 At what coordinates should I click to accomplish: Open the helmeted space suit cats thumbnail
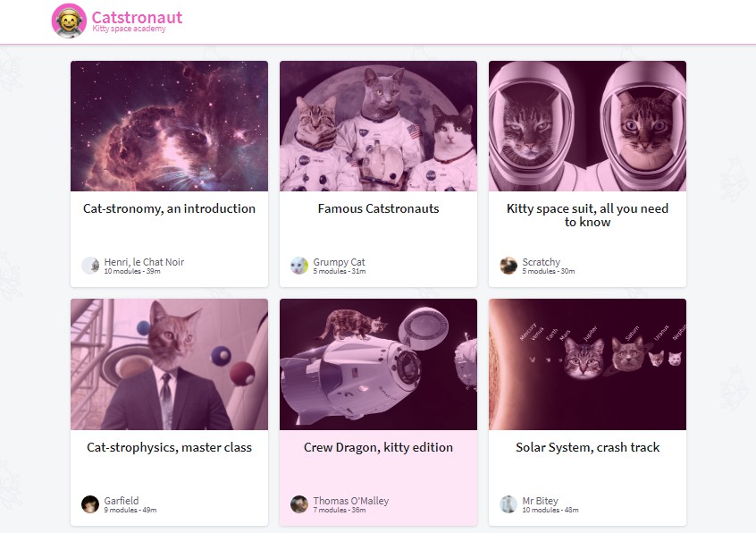point(587,126)
